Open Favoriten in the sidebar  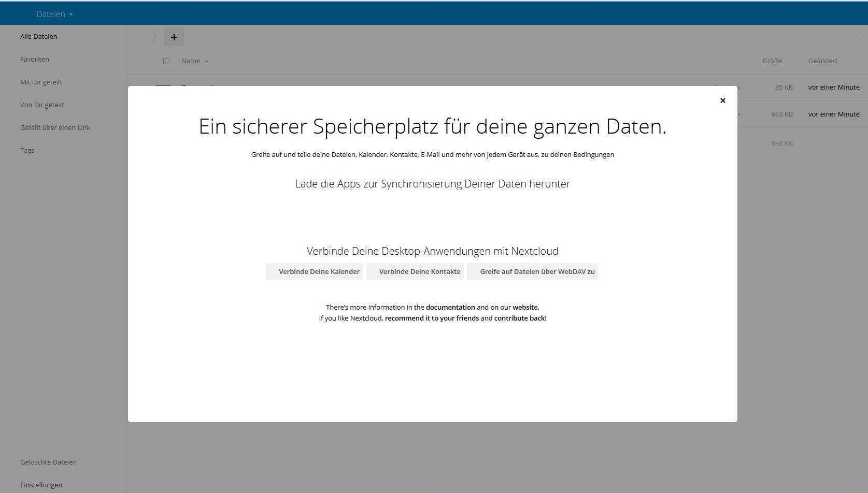[x=35, y=59]
